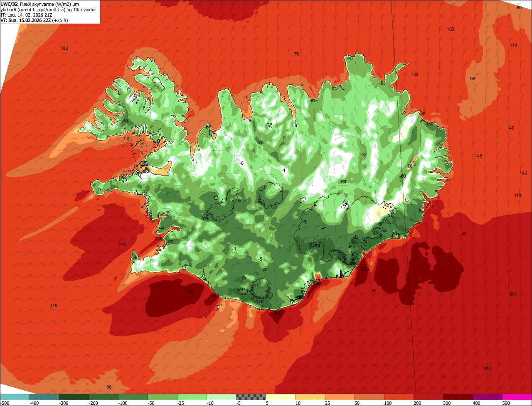The image size is (532, 406).
Task: Click the map value '148'
Action: (523, 173)
